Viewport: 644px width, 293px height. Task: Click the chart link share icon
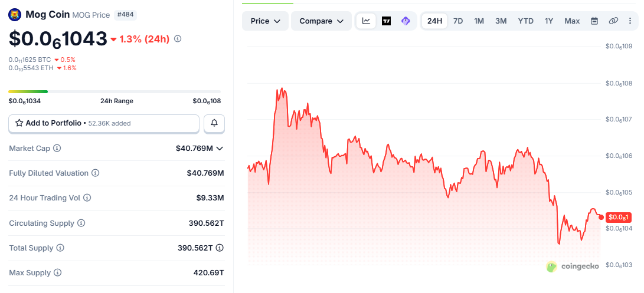614,21
